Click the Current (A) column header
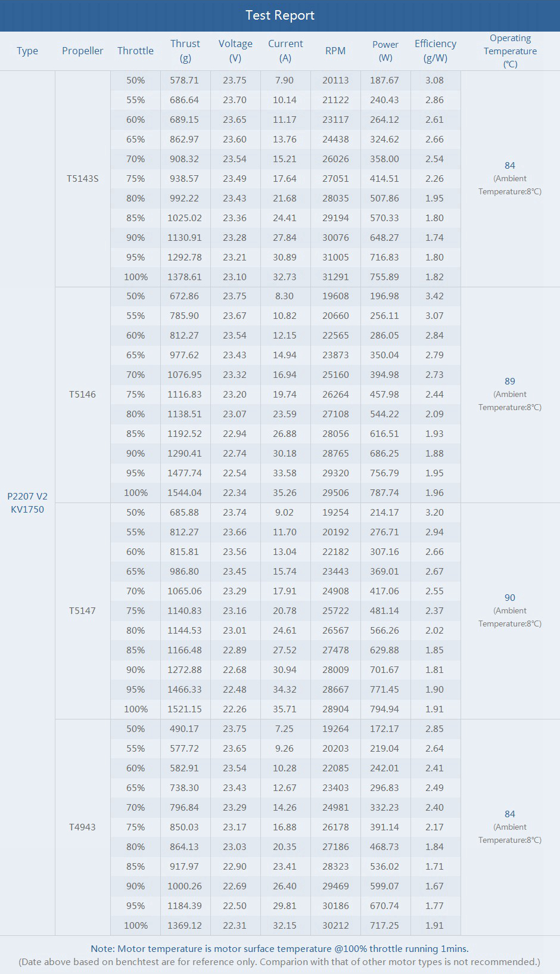The image size is (560, 974). click(285, 51)
